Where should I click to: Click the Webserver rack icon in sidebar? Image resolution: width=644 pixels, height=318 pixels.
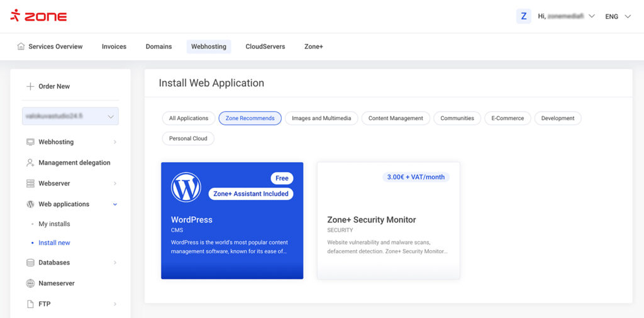coord(30,184)
